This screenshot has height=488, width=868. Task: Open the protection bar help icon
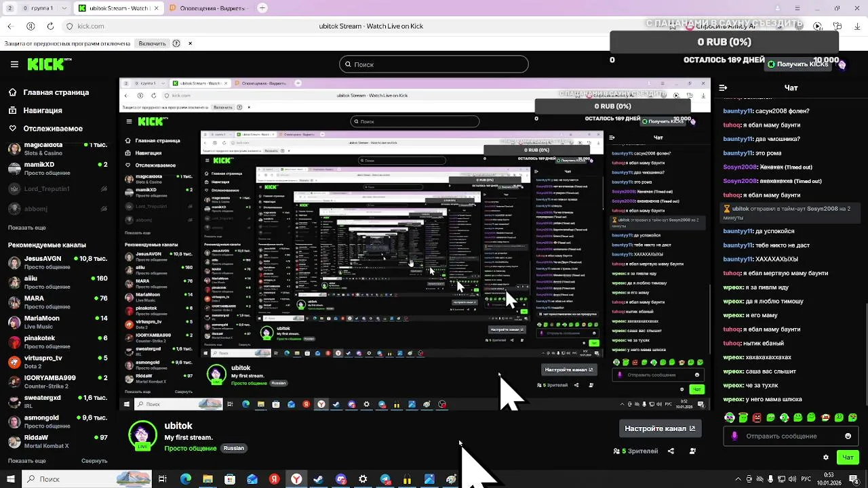pos(176,43)
